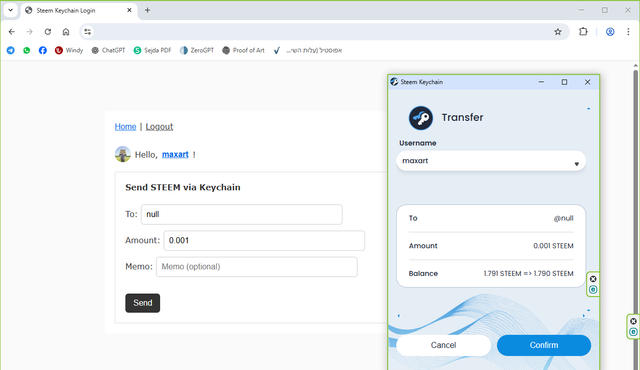Open the ChatGPT bookmark
640x370 pixels.
108,50
